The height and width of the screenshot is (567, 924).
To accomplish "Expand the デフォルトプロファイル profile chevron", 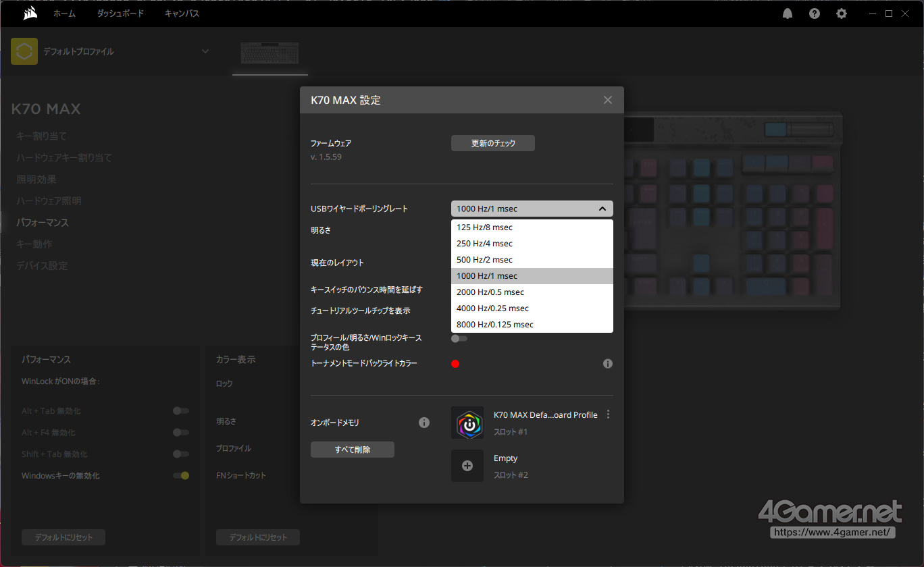I will [205, 51].
